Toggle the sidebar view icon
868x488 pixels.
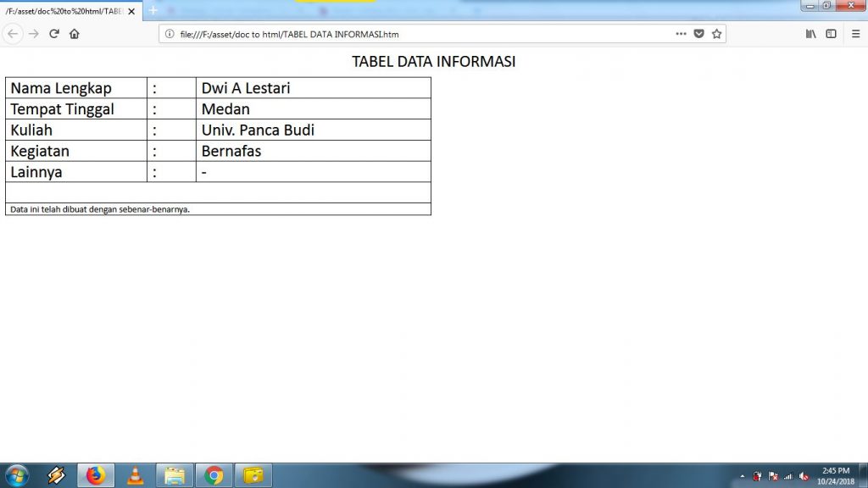click(x=831, y=34)
